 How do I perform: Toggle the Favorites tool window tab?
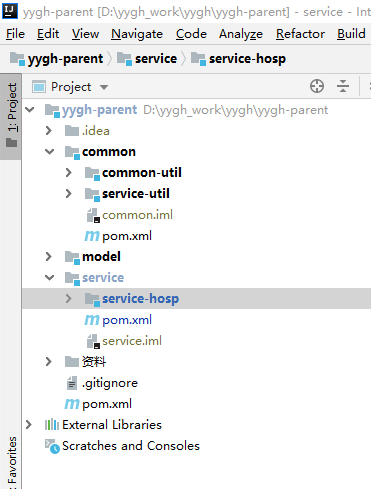tap(11, 462)
